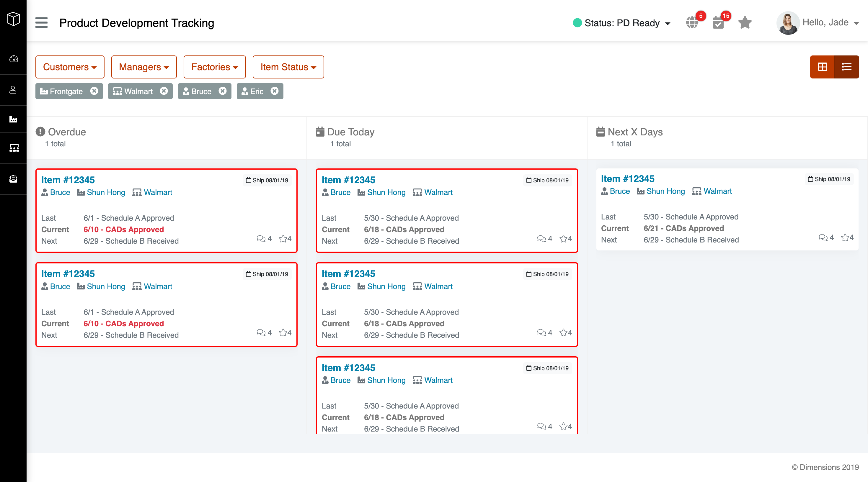Open the mail envelope sidebar icon
868x482 pixels.
point(13,179)
